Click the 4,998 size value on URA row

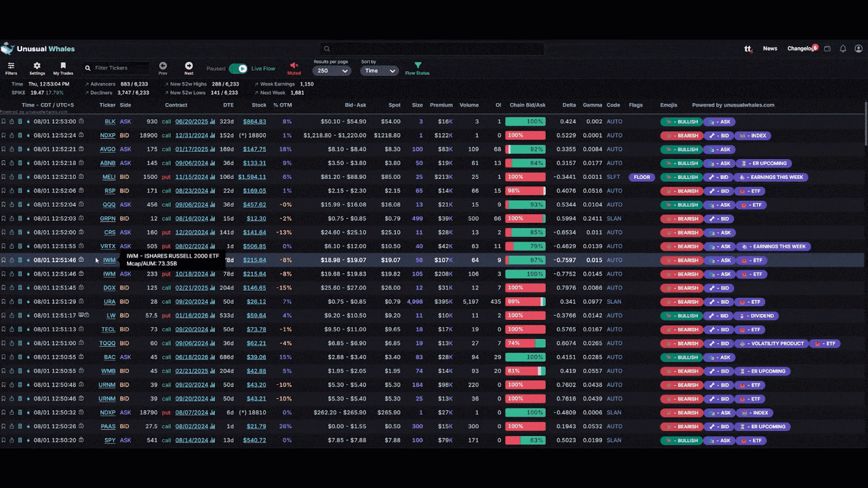click(x=415, y=301)
